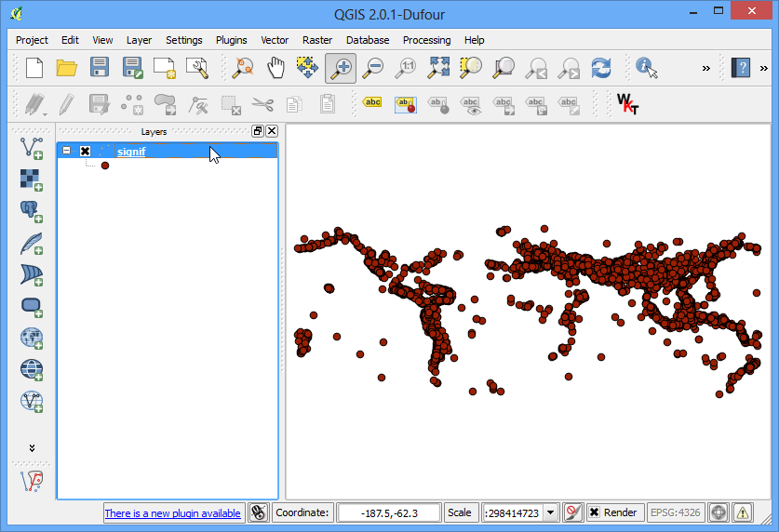Click the Zoom Full extent icon

438,68
